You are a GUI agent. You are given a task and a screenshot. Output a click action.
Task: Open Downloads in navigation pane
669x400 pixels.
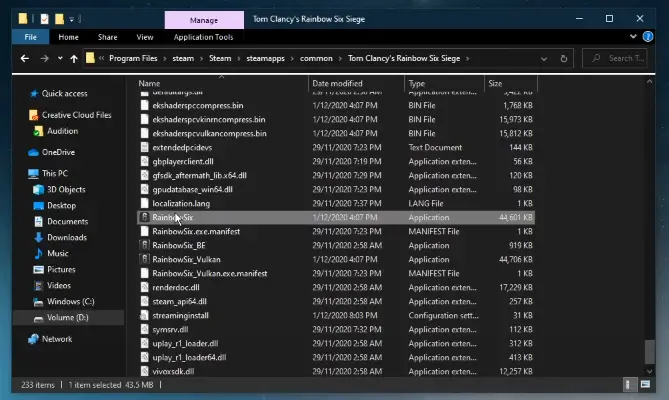(x=67, y=238)
